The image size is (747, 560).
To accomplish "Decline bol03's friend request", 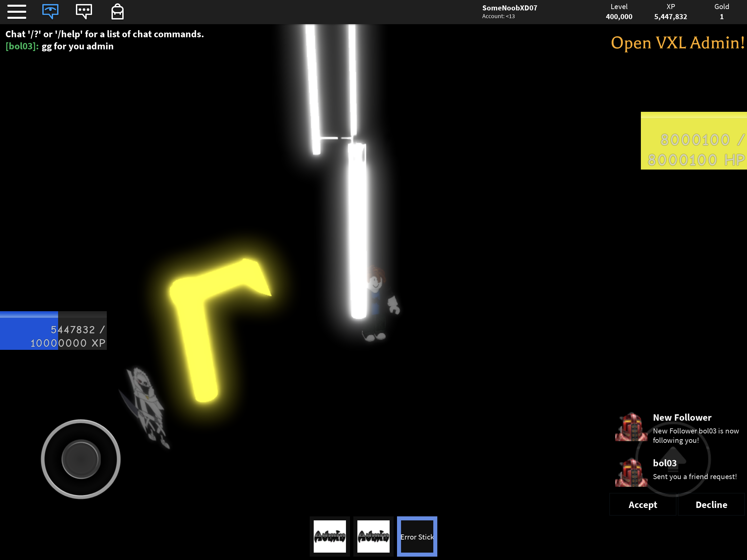I will point(711,505).
